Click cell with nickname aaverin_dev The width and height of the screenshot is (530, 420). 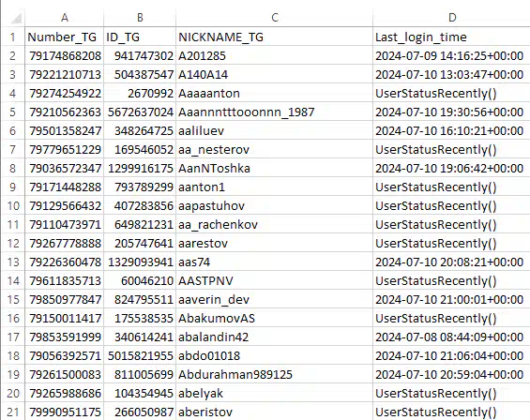click(275, 299)
